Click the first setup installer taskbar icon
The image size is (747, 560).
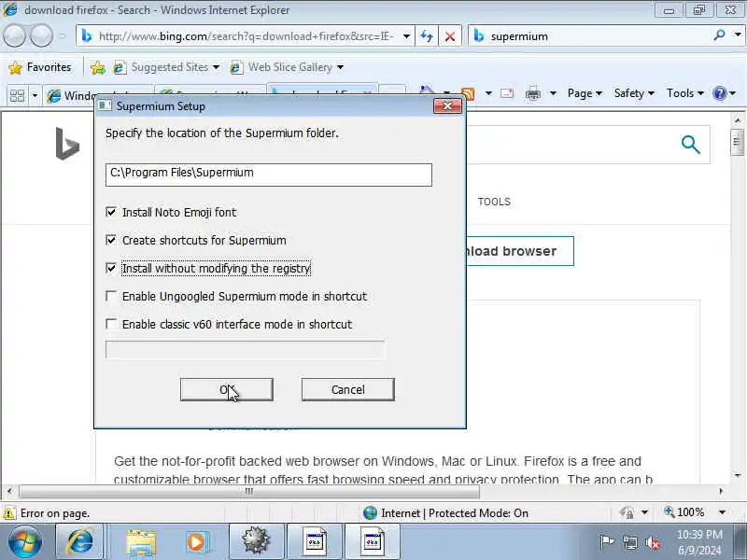[315, 542]
